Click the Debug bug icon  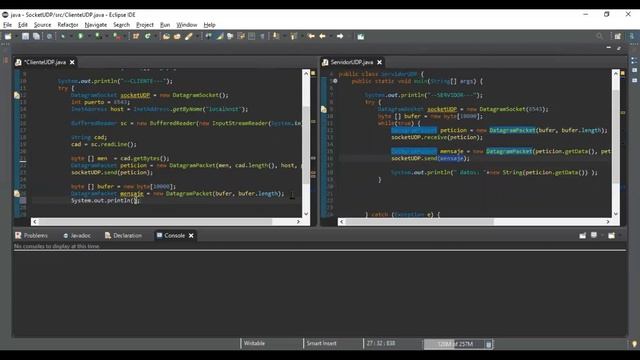pyautogui.click(x=63, y=36)
